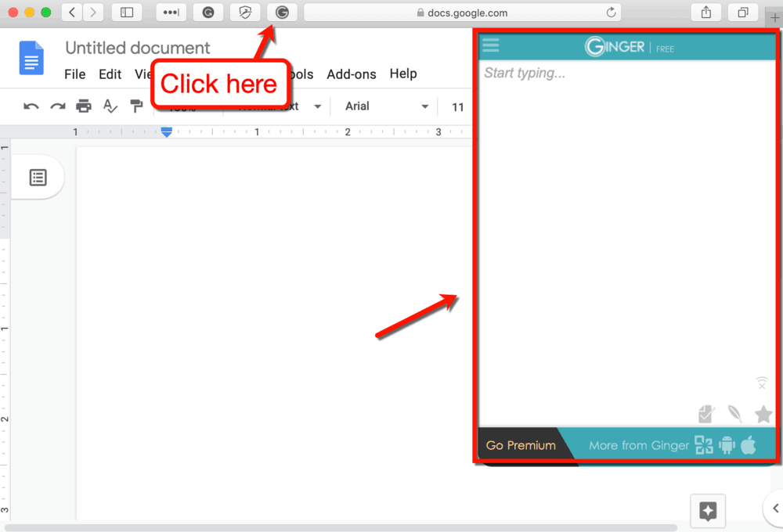Image resolution: width=783 pixels, height=532 pixels.
Task: Show all tabs with the tab overview icon
Action: pyautogui.click(x=743, y=13)
